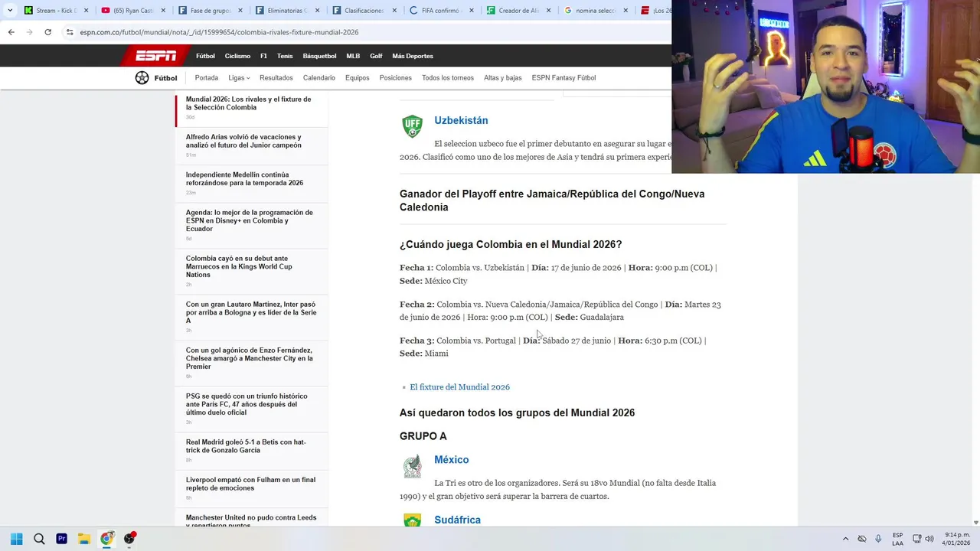Click the soccer ball Fútbol icon
The width and height of the screenshot is (980, 551).
tap(142, 77)
